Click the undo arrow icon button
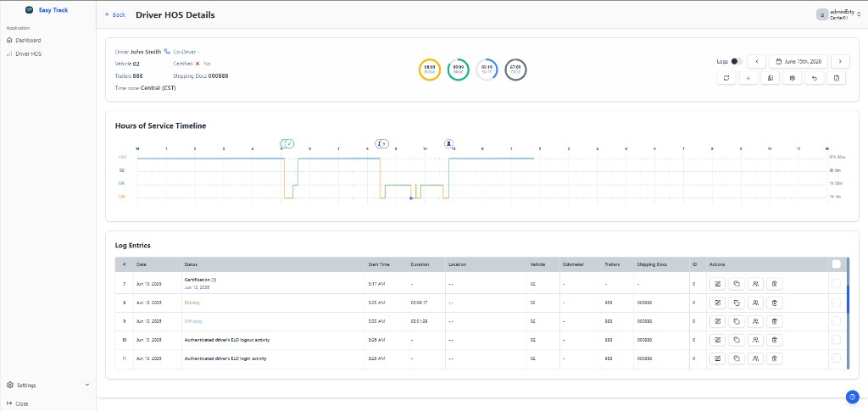 click(x=815, y=78)
